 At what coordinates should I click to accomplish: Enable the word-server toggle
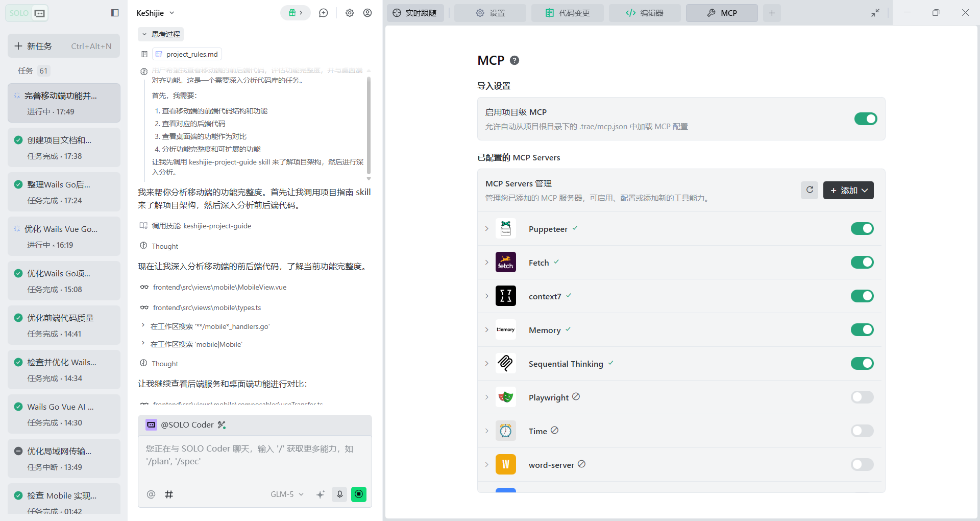click(x=862, y=464)
